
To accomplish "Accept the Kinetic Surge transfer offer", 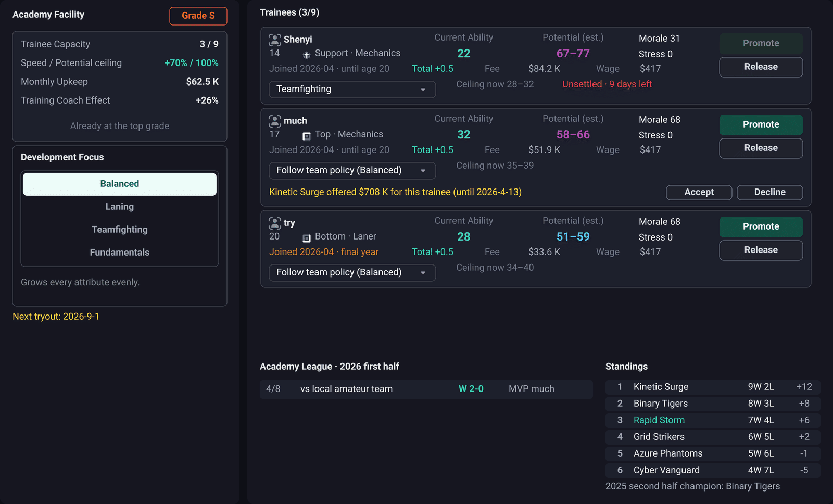I will (699, 192).
